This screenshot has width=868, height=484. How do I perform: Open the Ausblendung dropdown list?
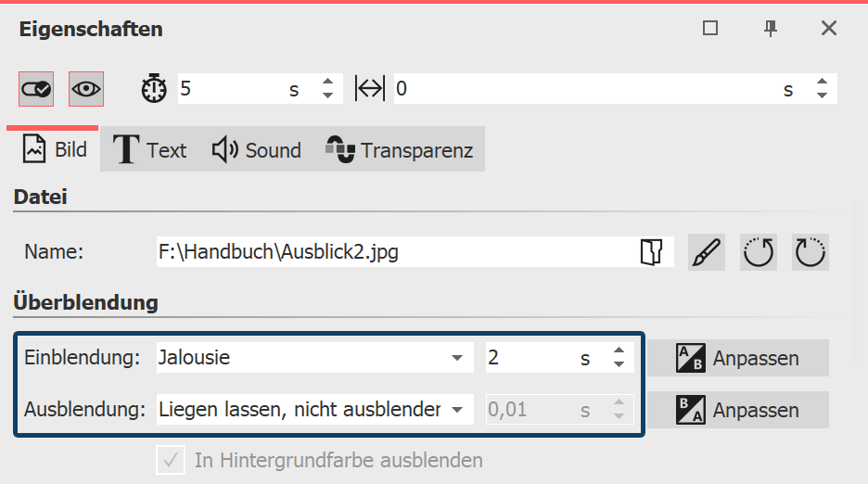pos(456,409)
